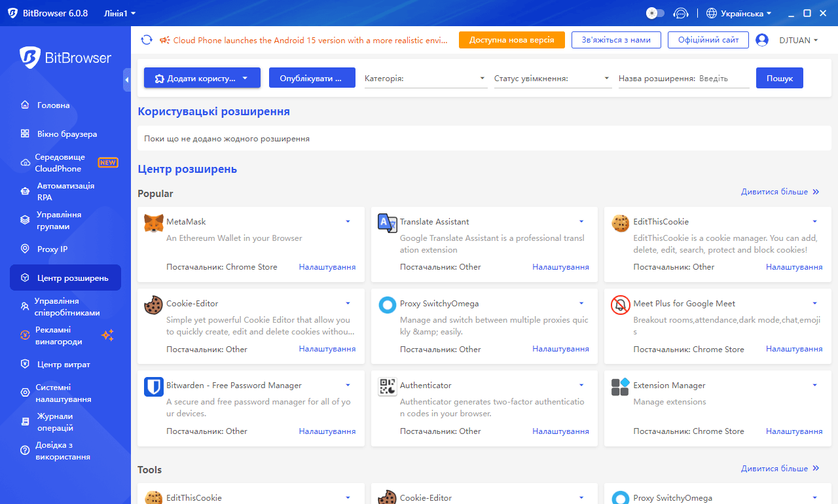Click the Доступна нова версія button
838x504 pixels.
(x=512, y=40)
